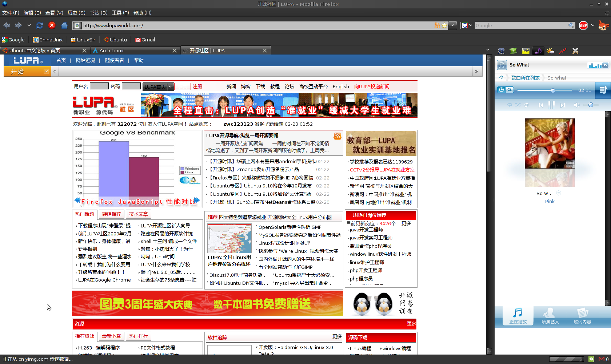Click the fox mascot toolbar icon
The height and width of the screenshot is (364, 611).
603,25
